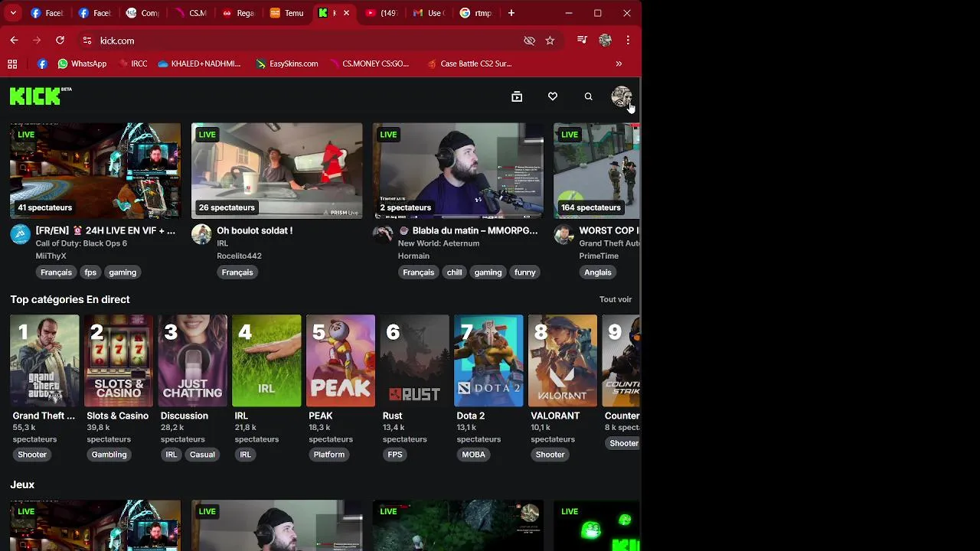Screen dimensions: 980x551
Task: Open MiiThyX 41 spectateurs stream thumbnail
Action: coord(95,171)
